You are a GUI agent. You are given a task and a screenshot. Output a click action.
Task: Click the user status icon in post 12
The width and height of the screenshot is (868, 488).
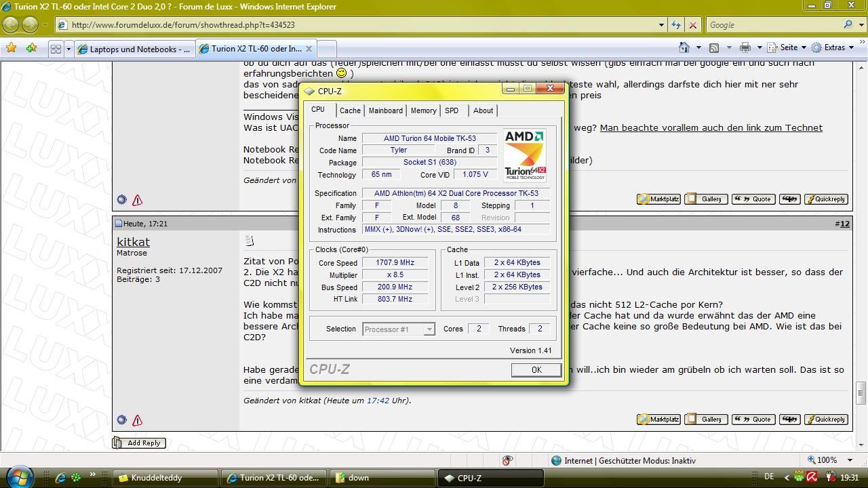pos(121,420)
